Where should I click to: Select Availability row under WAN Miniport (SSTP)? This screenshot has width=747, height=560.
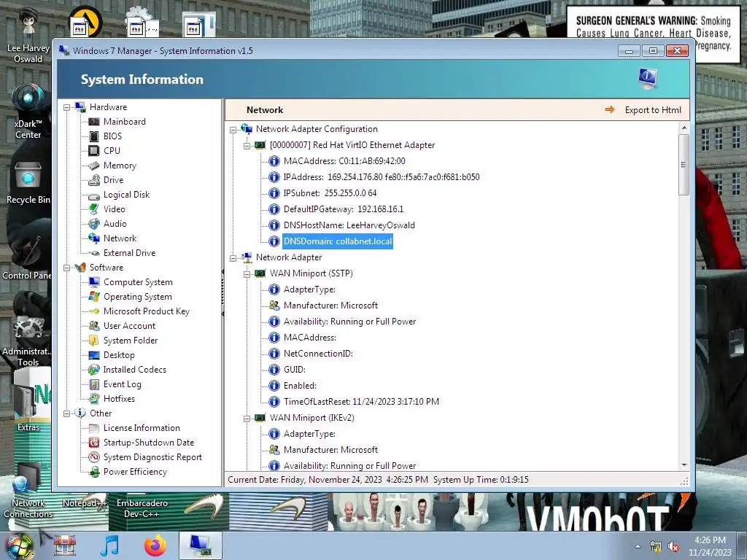tap(349, 322)
